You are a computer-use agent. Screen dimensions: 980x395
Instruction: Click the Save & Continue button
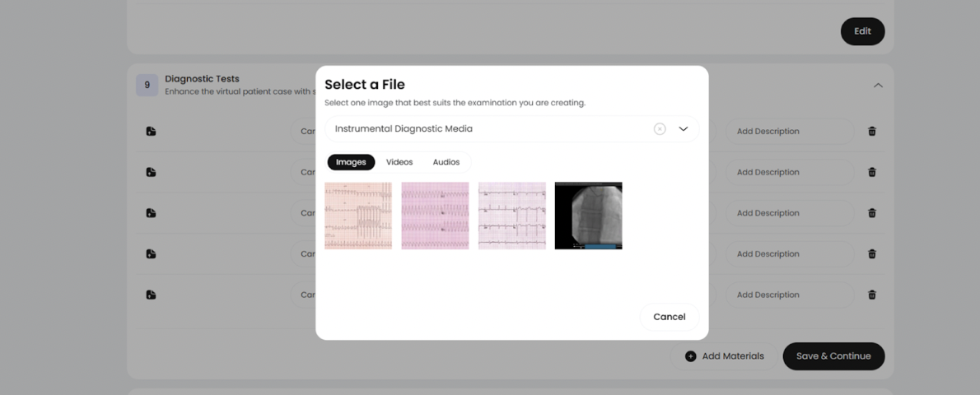(833, 356)
